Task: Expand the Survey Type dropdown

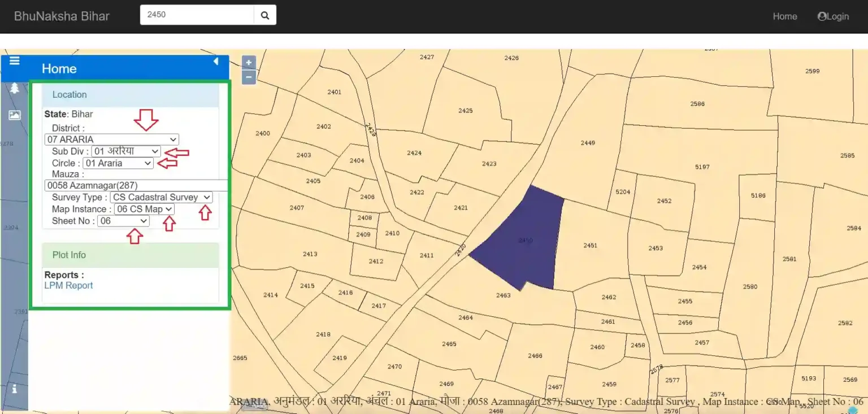Action: click(161, 197)
